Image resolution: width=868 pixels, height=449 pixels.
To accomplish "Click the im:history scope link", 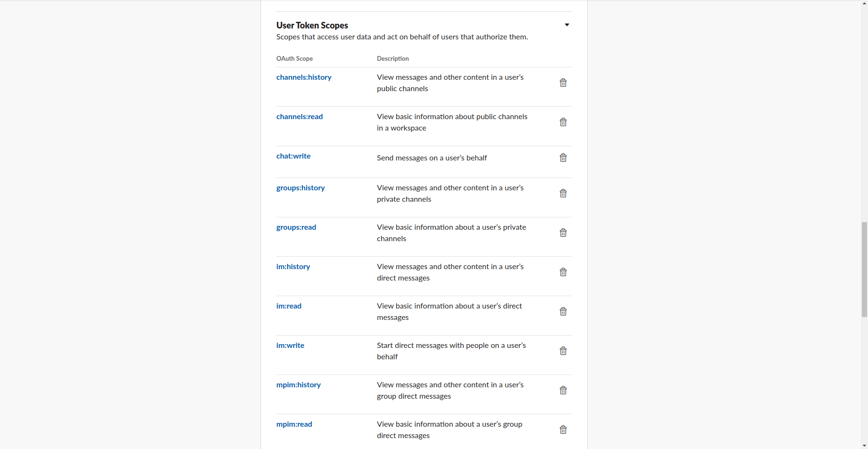I will [293, 267].
